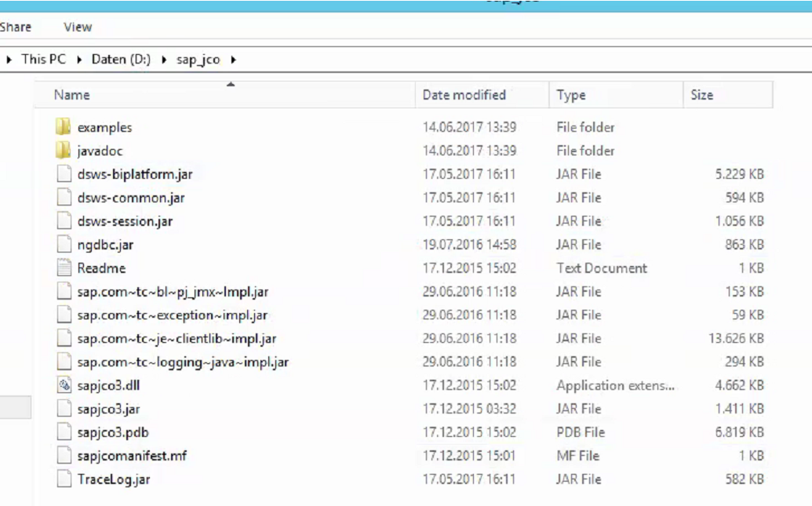Open the View ribbon tab
Image resolution: width=812 pixels, height=506 pixels.
click(x=78, y=27)
